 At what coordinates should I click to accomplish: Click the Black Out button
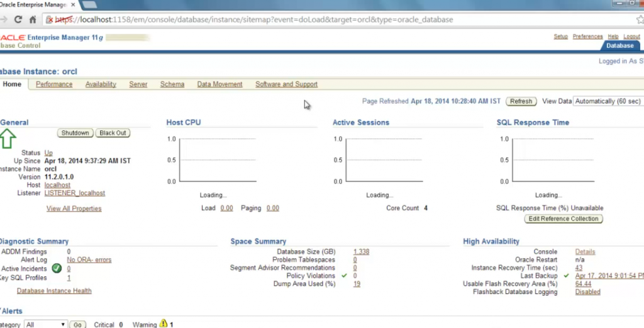[113, 133]
